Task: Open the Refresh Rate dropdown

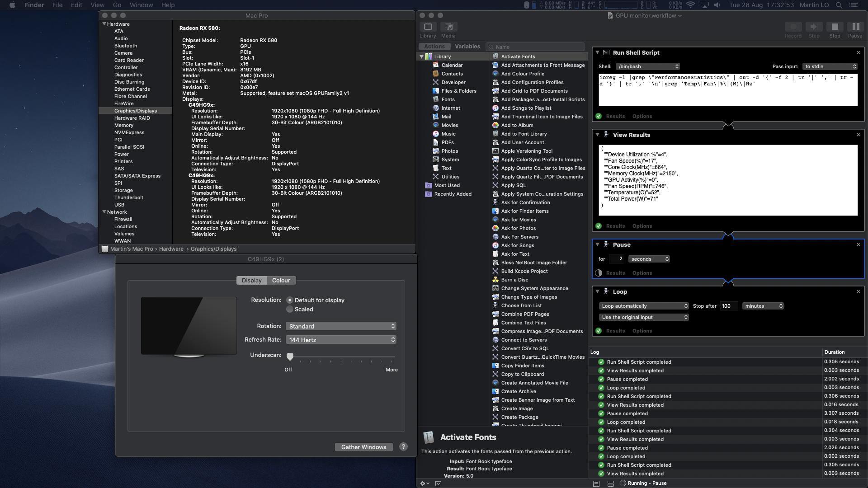Action: point(341,339)
